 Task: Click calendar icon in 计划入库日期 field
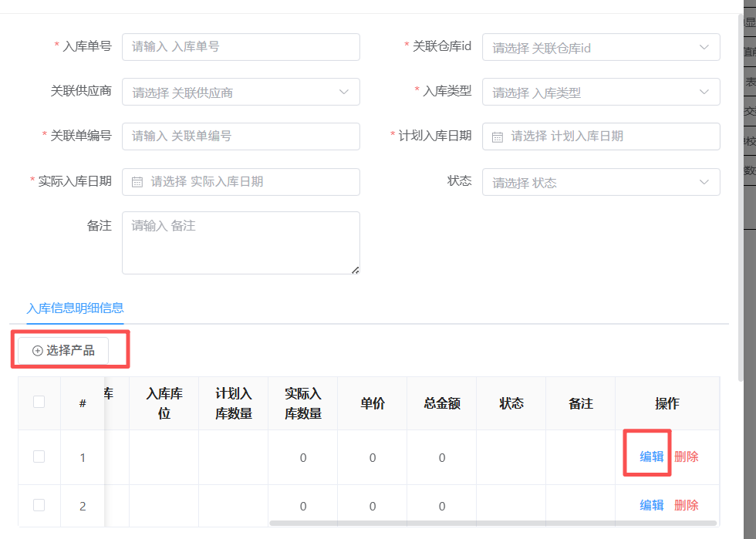498,136
